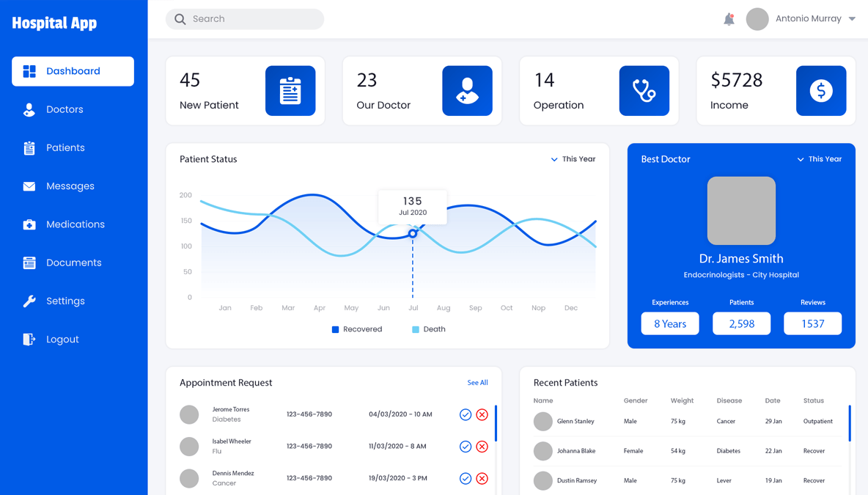This screenshot has width=868, height=495.
Task: Accept Isabel Wheeler appointment checkmark
Action: pos(466,447)
